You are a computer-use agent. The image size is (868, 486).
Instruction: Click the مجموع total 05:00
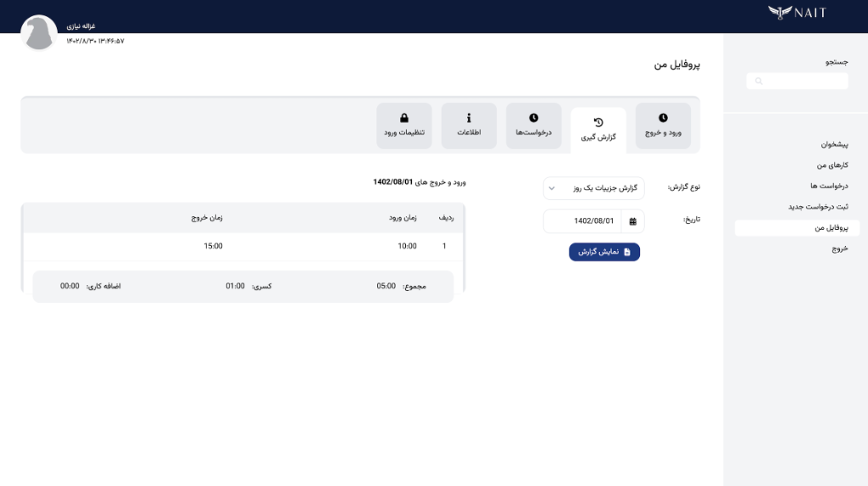coord(386,286)
